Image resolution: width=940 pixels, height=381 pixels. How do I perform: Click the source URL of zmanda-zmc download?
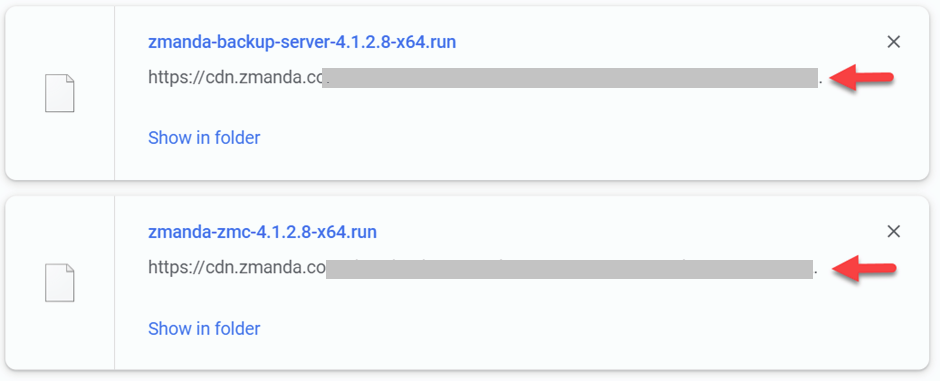point(483,268)
